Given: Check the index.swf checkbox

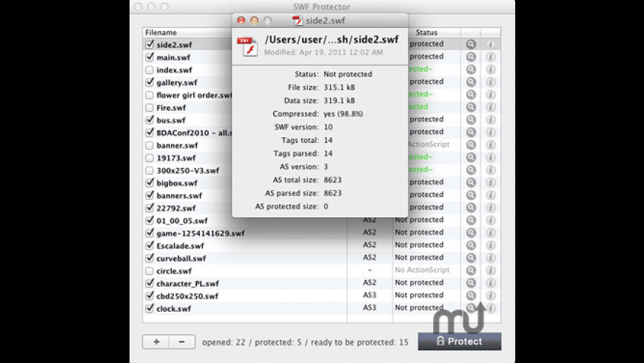Looking at the screenshot, I should pyautogui.click(x=150, y=70).
